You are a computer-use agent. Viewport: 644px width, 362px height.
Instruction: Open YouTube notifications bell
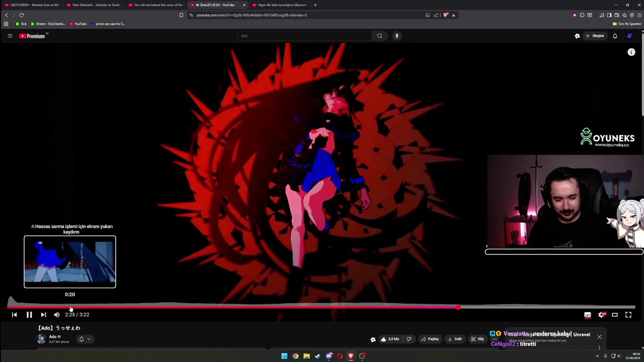[615, 36]
